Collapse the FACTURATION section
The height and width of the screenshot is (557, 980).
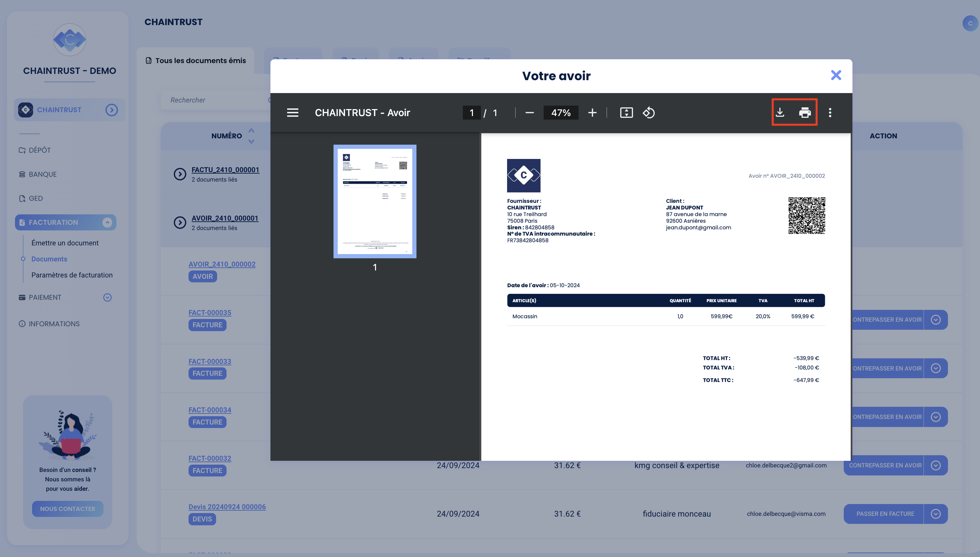[107, 222]
